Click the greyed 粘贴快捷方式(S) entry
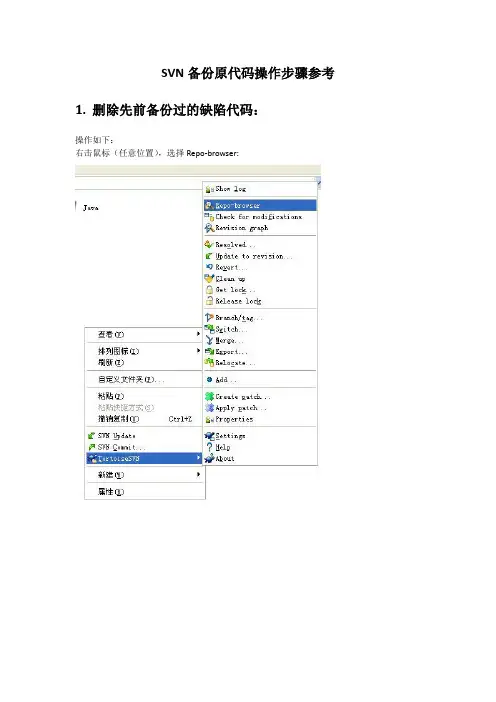The height and width of the screenshot is (702, 496). tap(144, 408)
